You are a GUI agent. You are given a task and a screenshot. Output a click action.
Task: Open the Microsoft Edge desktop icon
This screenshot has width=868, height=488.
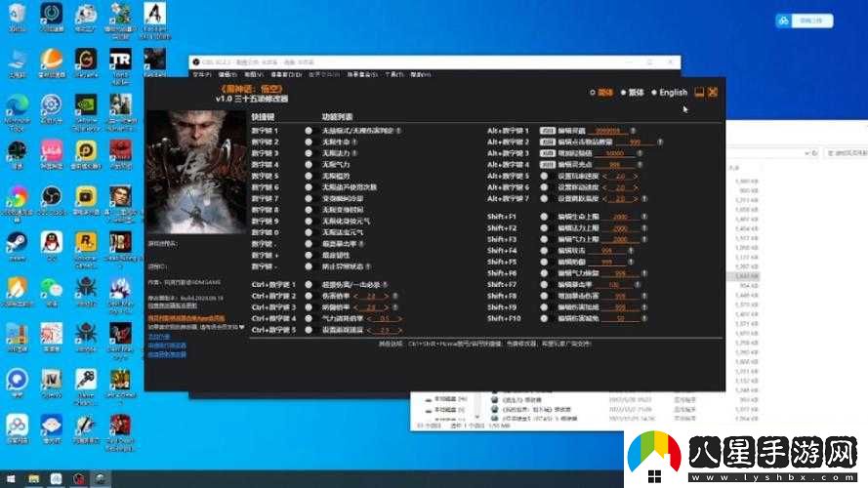17,106
